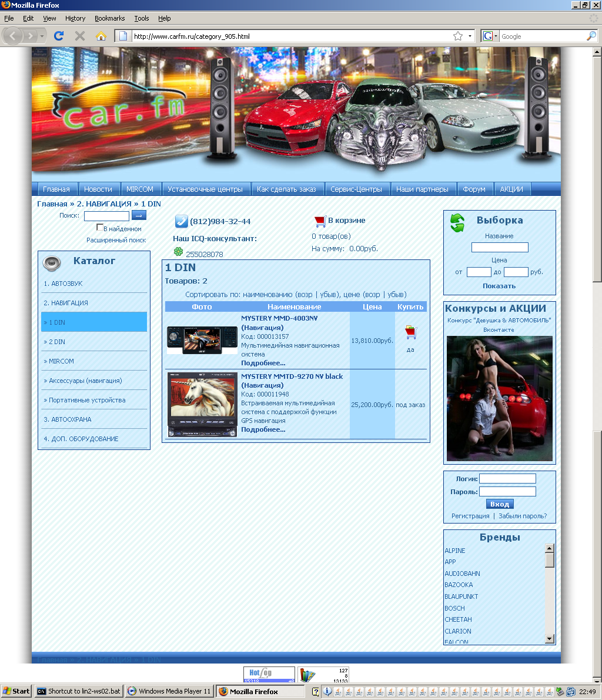Open the Tools menu

point(142,18)
